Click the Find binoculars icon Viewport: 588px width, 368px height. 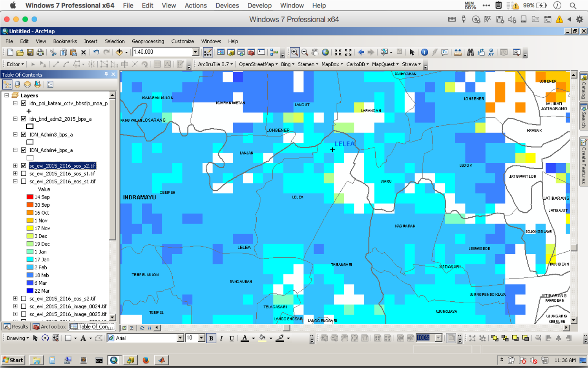pos(470,52)
